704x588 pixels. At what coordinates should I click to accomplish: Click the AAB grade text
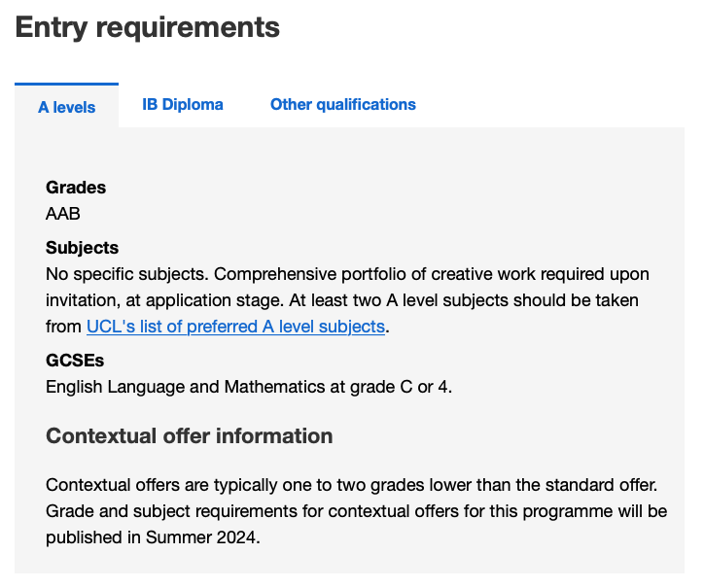(x=63, y=213)
